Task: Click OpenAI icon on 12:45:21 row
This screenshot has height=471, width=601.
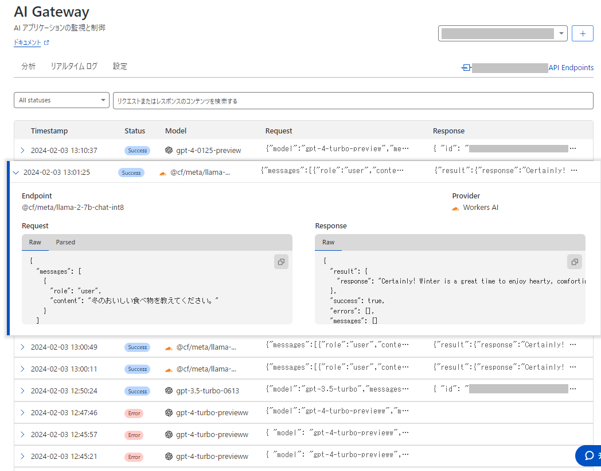Action: [169, 456]
